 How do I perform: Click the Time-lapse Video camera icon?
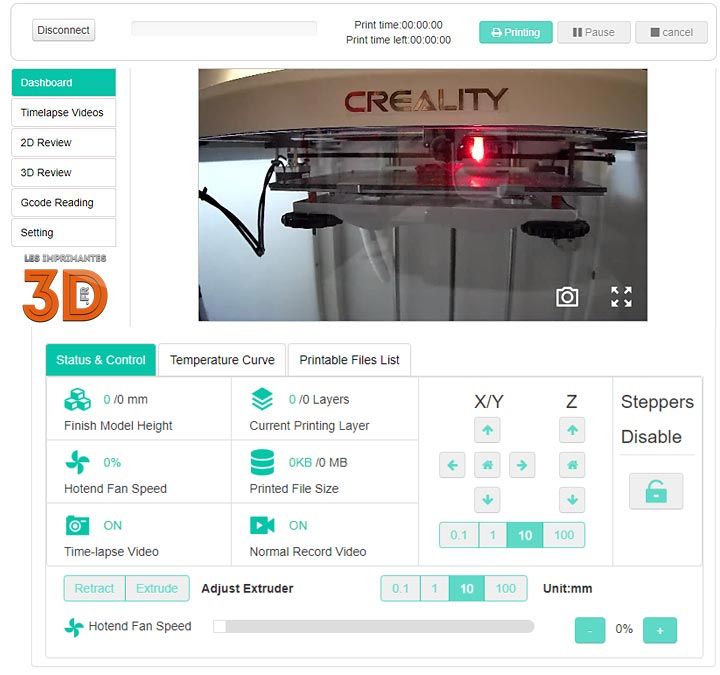pyautogui.click(x=77, y=525)
